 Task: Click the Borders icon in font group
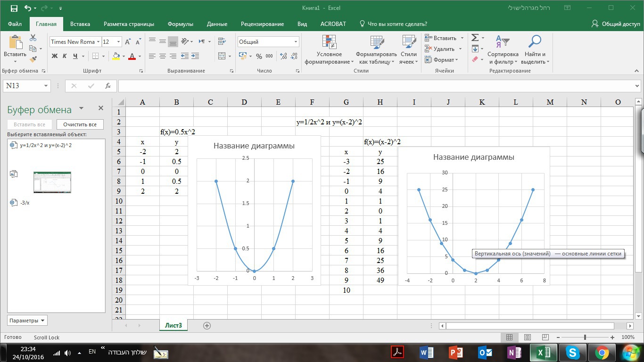pos(96,56)
